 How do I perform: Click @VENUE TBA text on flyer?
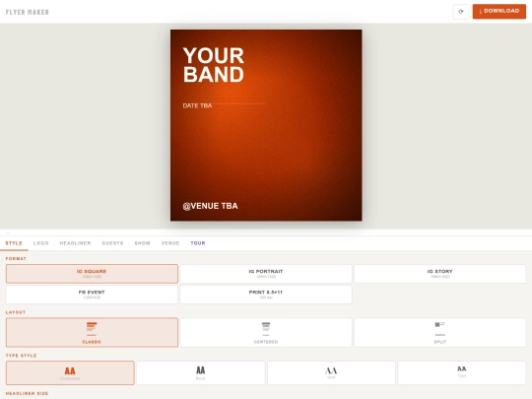[x=211, y=206]
